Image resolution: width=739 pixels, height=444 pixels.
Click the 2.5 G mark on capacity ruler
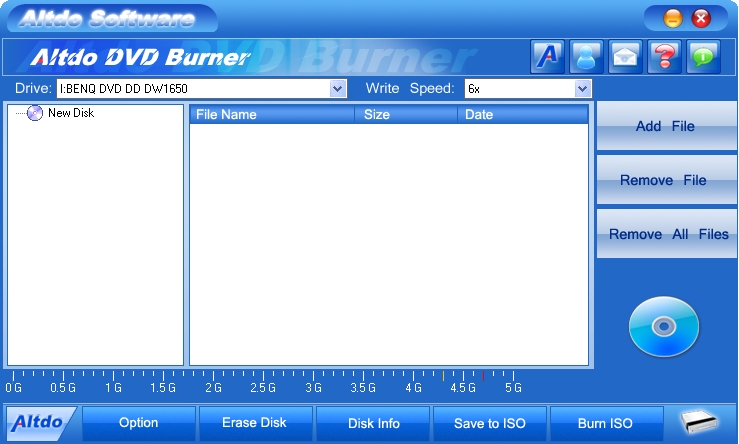pyautogui.click(x=263, y=387)
